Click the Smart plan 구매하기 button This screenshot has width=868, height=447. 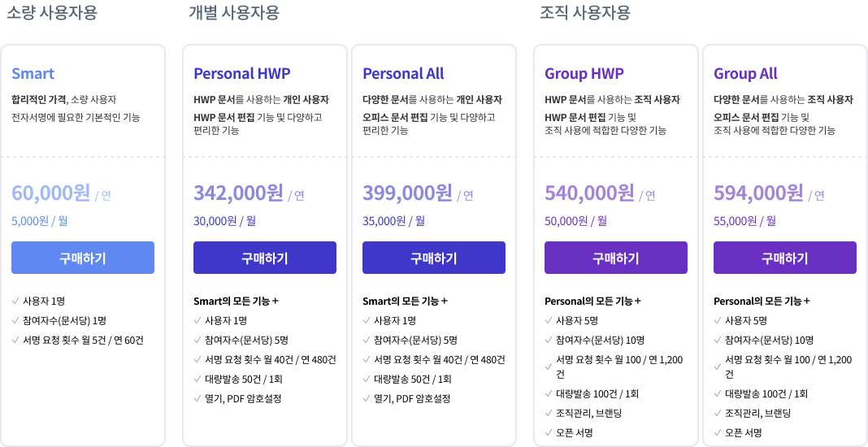[83, 258]
